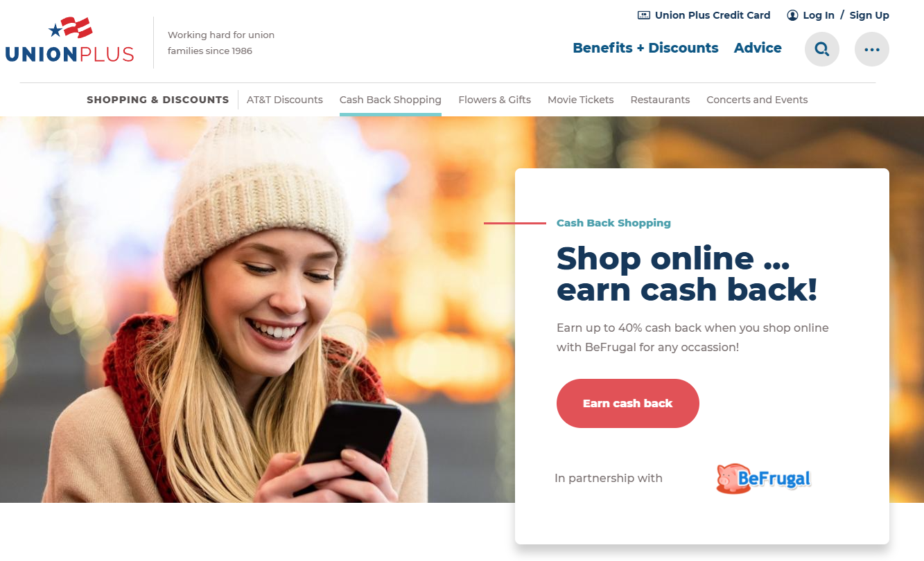Viewport: 924px width, 561px height.
Task: Go to Flowers & Gifts
Action: coord(495,100)
